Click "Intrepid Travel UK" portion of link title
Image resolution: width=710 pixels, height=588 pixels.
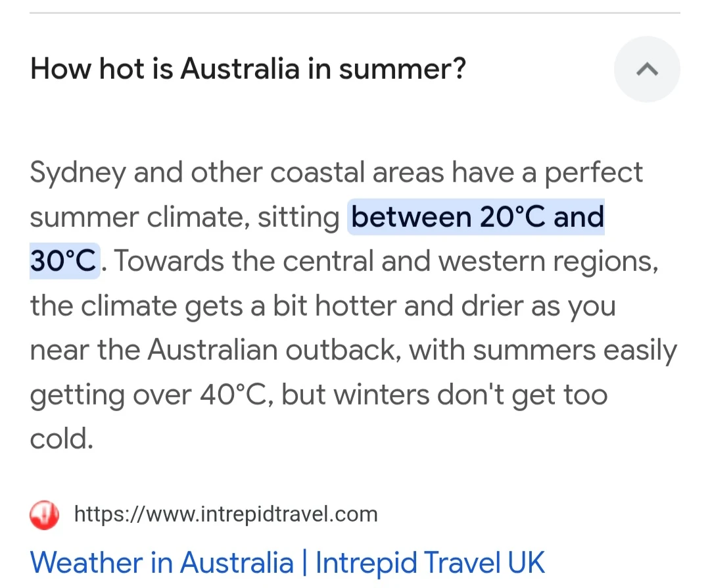[430, 562]
